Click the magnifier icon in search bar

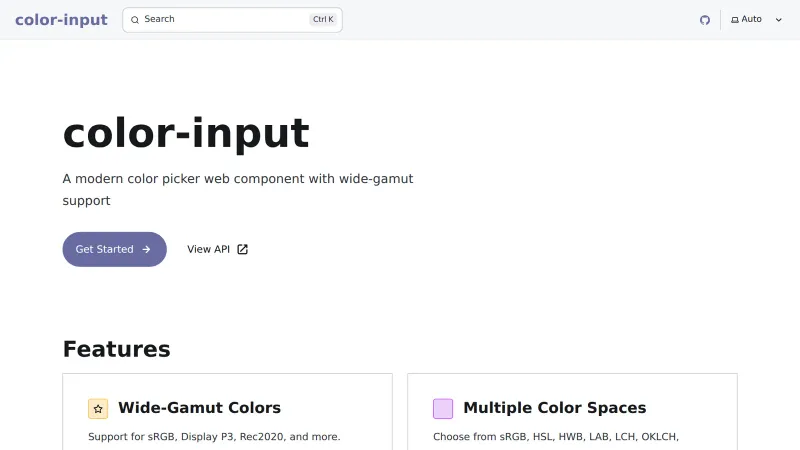[x=135, y=20]
